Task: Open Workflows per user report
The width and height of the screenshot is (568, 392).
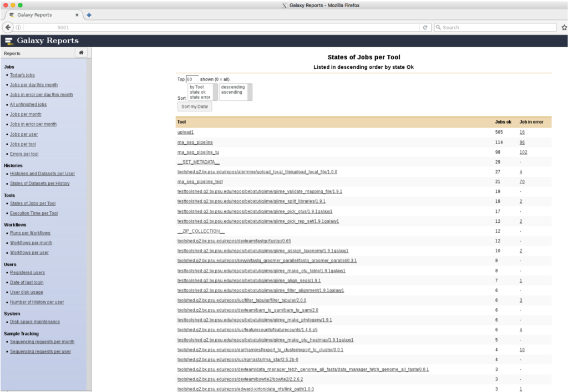Action: pos(29,252)
